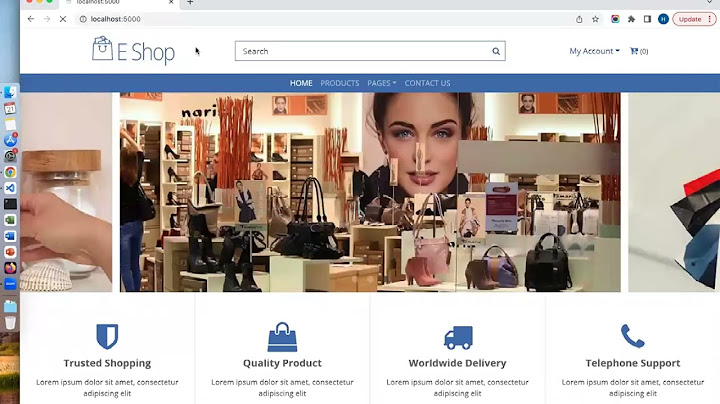This screenshot has height=404, width=720.
Task: Open Google Chrome from the Dock
Action: [10, 172]
